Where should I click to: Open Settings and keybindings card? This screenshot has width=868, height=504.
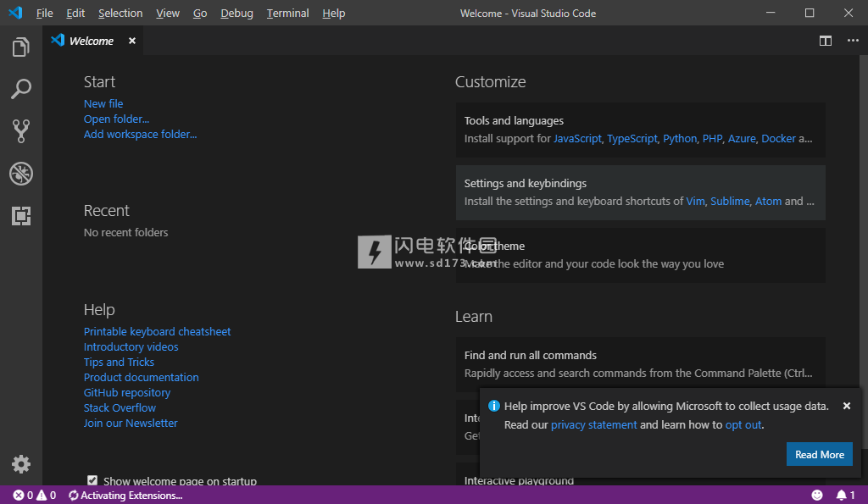[x=641, y=192]
